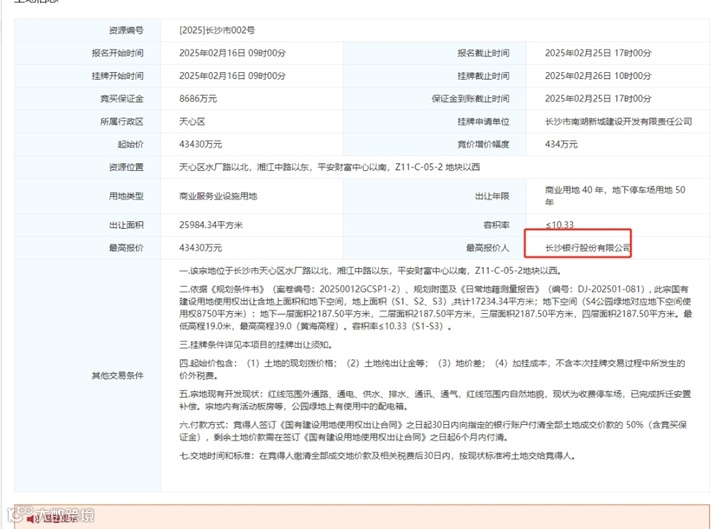Click the 出让年限 label
Image resolution: width=716 pixels, height=529 pixels.
tap(492, 196)
